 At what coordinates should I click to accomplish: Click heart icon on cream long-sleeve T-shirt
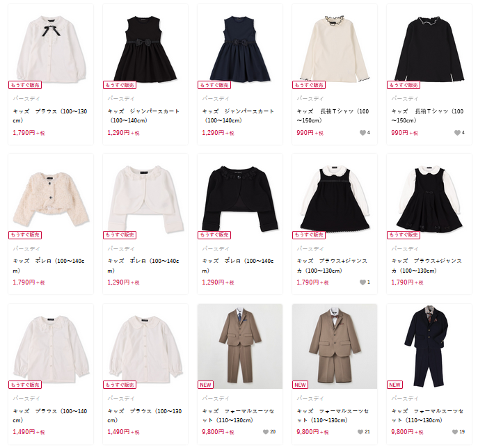363,133
